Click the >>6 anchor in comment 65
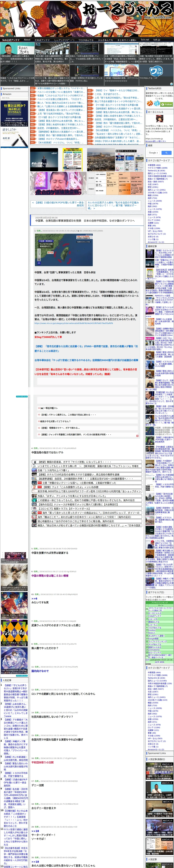The width and height of the screenshot is (174, 868). point(34,598)
